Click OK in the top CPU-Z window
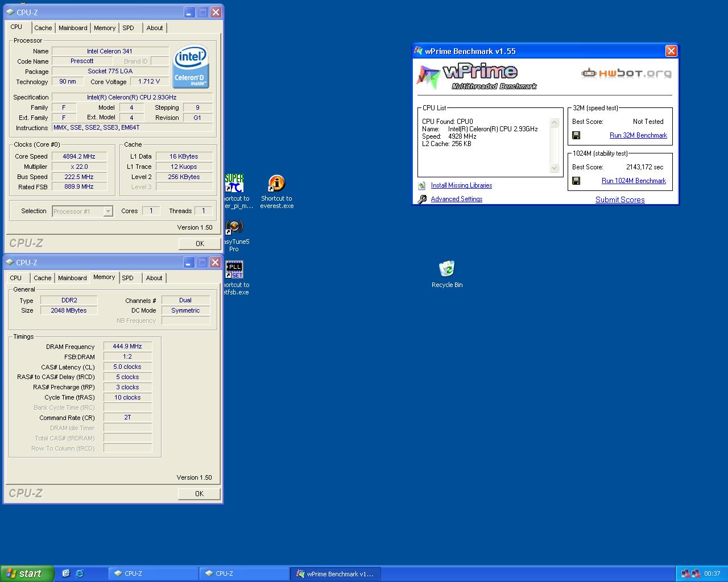 (x=200, y=243)
